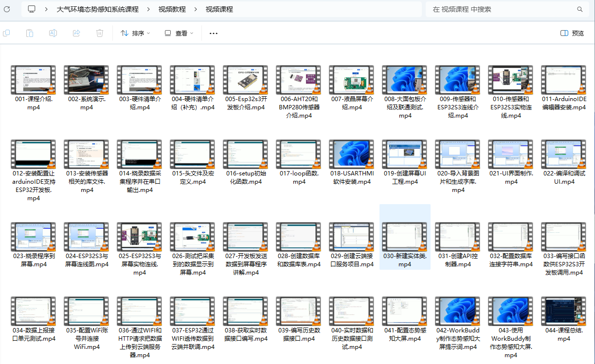The image size is (595, 364).
Task: Open the three-dot See more menu
Action: click(214, 33)
